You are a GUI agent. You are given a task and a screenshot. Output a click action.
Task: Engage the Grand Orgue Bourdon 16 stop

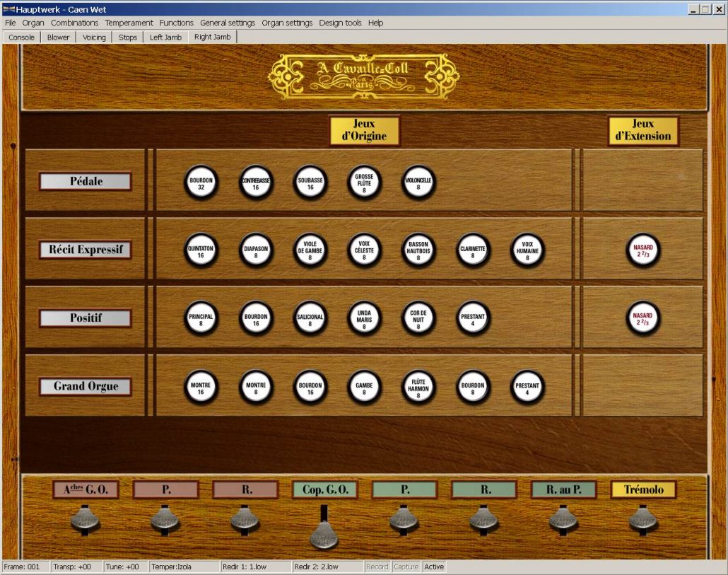point(310,388)
